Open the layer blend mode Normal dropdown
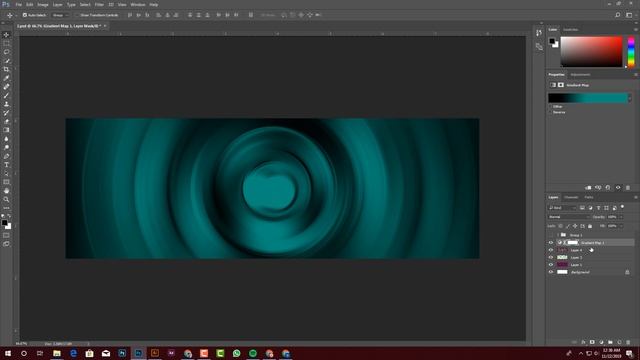 pyautogui.click(x=569, y=217)
